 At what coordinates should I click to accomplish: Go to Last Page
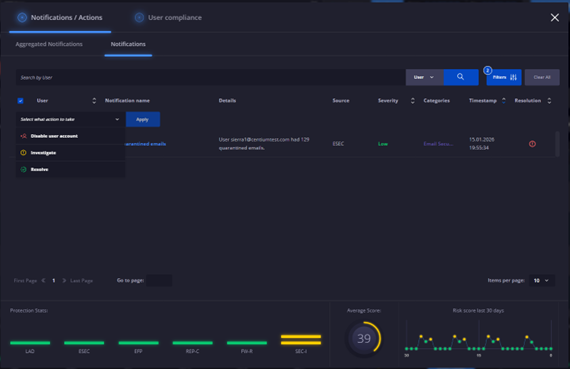point(81,281)
